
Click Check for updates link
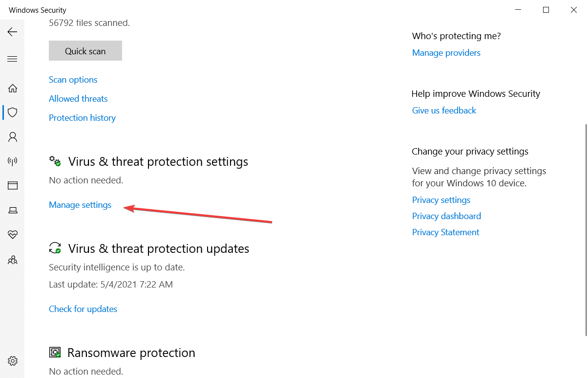pos(83,309)
